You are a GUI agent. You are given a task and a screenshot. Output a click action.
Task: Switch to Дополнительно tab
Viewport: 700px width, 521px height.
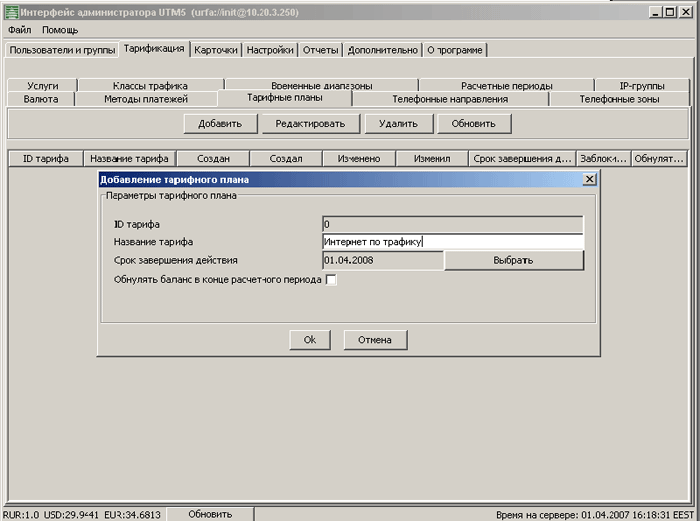point(383,50)
